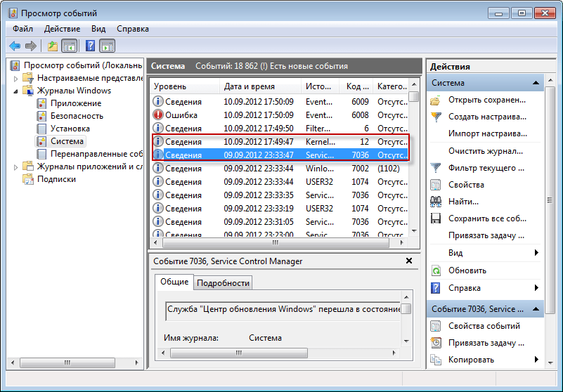563x392 pixels.
Task: Close the event 7036 preview pane
Action: 409,261
